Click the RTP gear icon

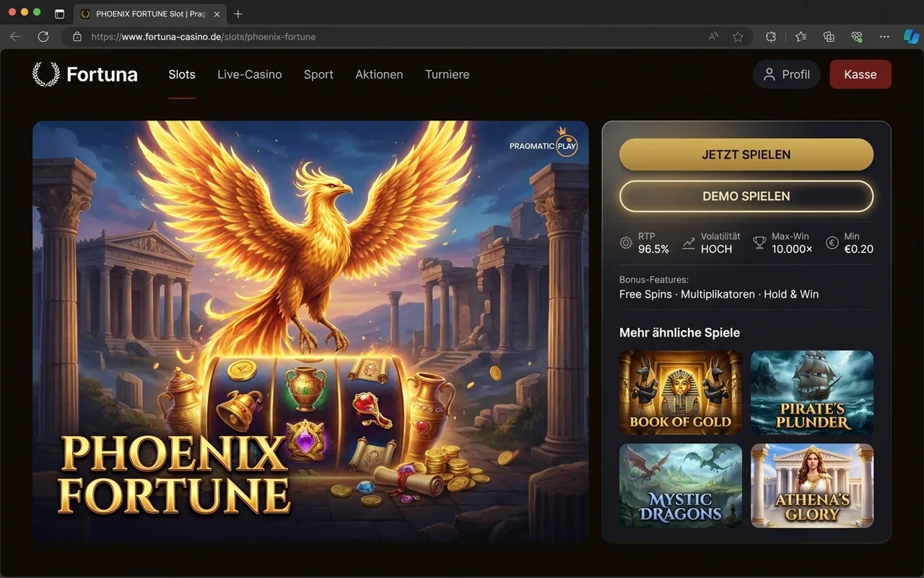pyautogui.click(x=626, y=243)
